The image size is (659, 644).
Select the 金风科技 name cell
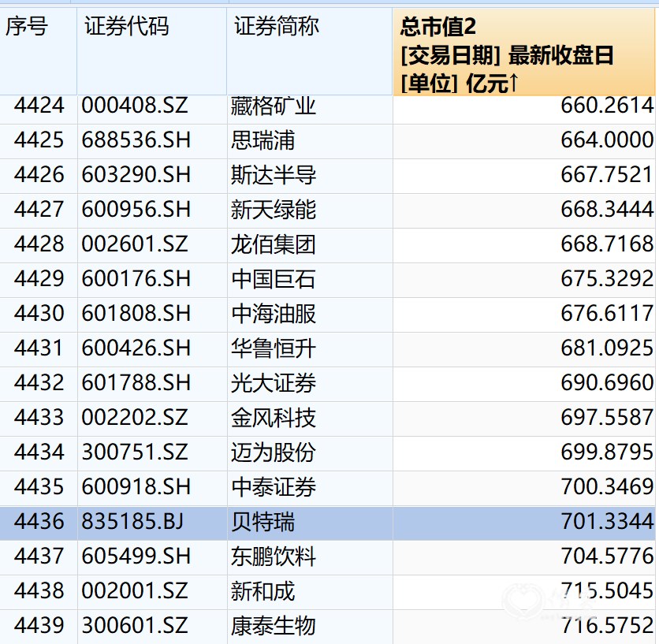(x=310, y=419)
